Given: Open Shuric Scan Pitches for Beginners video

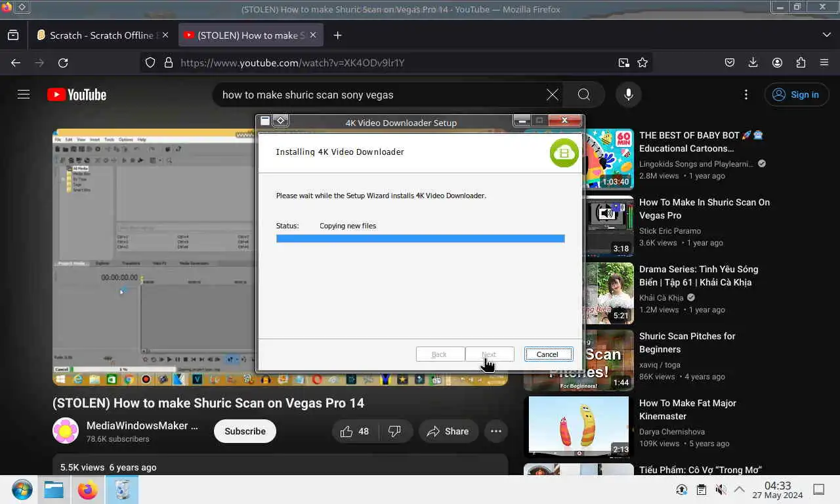Looking at the screenshot, I should pyautogui.click(x=687, y=343).
